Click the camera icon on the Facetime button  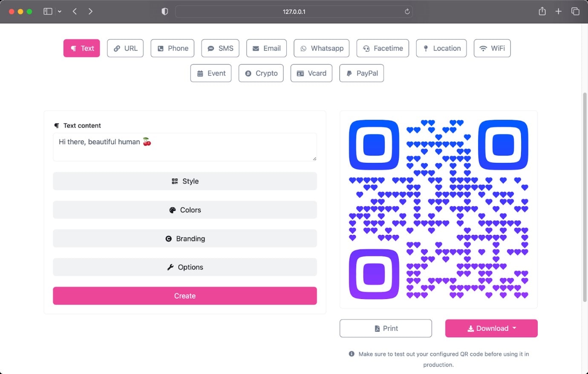point(366,48)
